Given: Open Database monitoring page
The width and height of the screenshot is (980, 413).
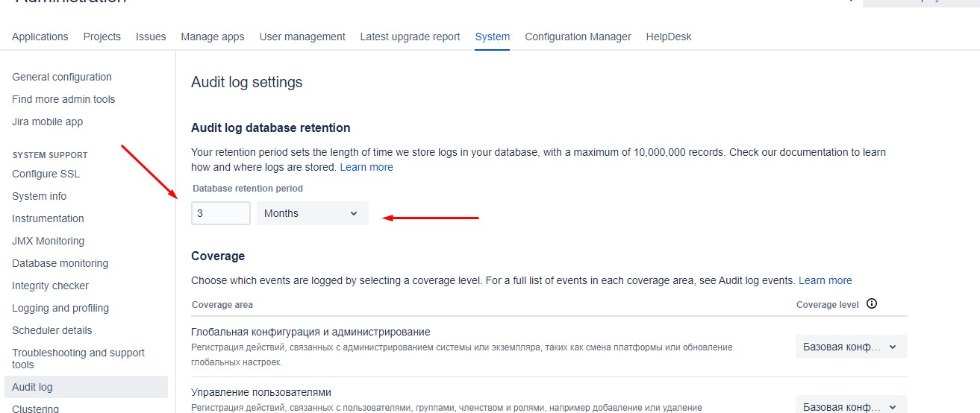Looking at the screenshot, I should click(60, 263).
